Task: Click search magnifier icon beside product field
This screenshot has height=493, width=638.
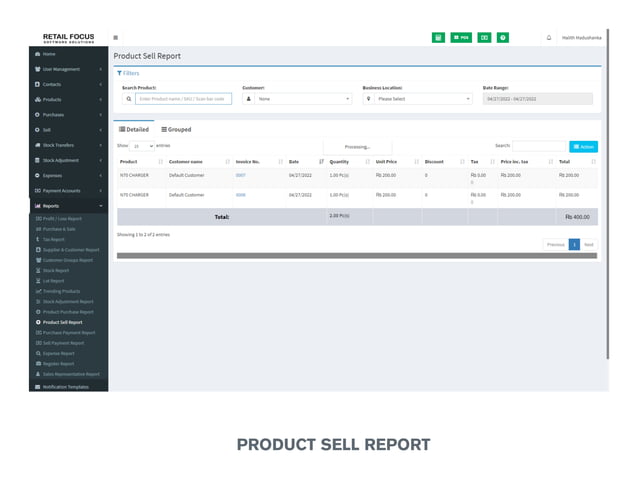Action: pos(129,99)
